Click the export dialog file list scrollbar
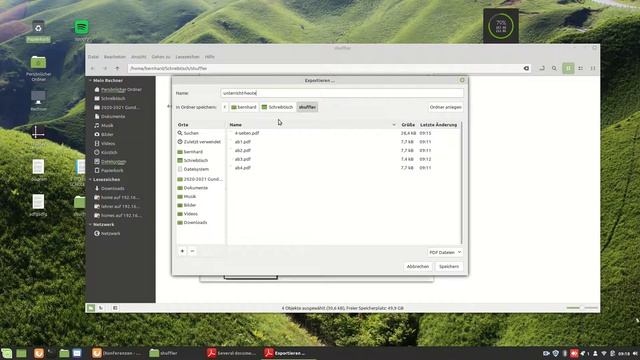The height and width of the screenshot is (360, 640). (x=462, y=183)
